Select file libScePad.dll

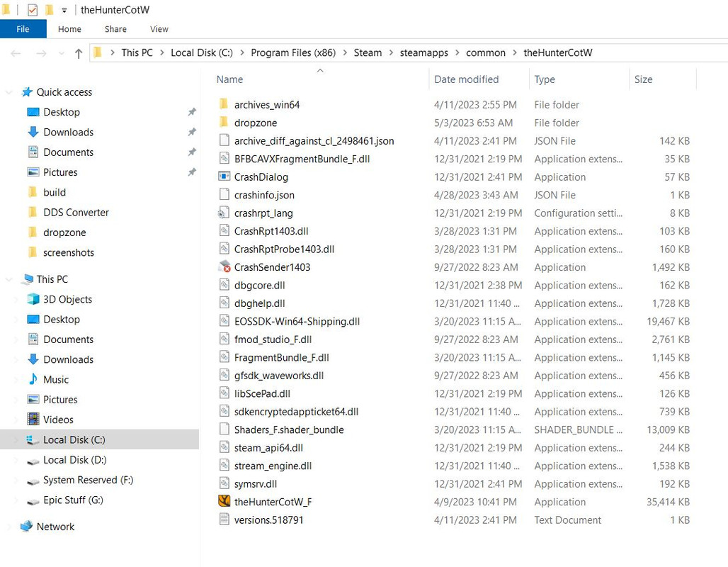262,393
